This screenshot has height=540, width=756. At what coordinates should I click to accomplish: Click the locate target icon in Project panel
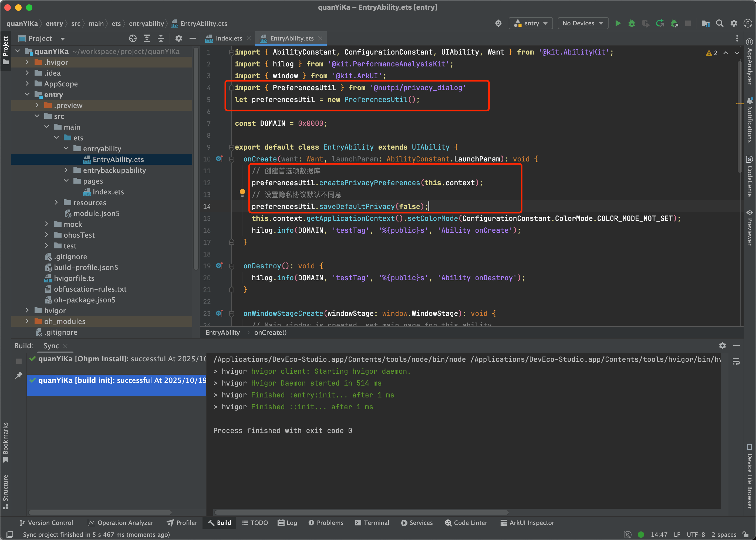pyautogui.click(x=133, y=39)
